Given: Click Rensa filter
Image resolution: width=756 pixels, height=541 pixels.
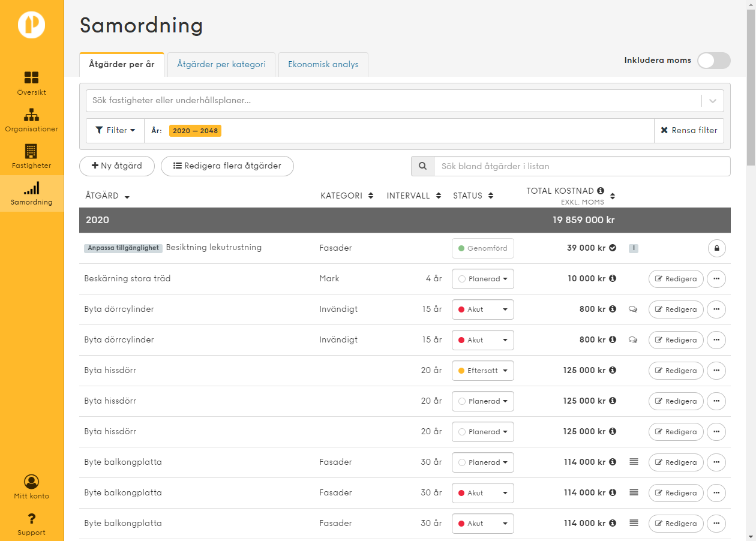Looking at the screenshot, I should [689, 130].
